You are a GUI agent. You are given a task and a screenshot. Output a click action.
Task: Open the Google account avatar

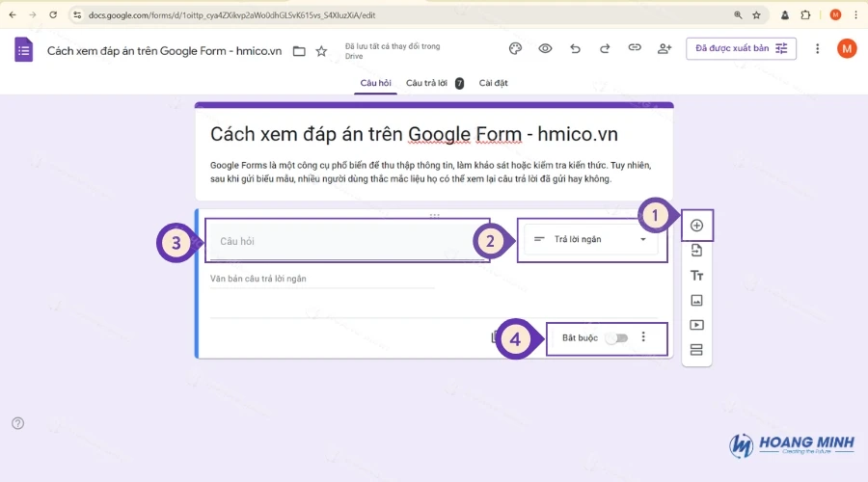coord(847,49)
